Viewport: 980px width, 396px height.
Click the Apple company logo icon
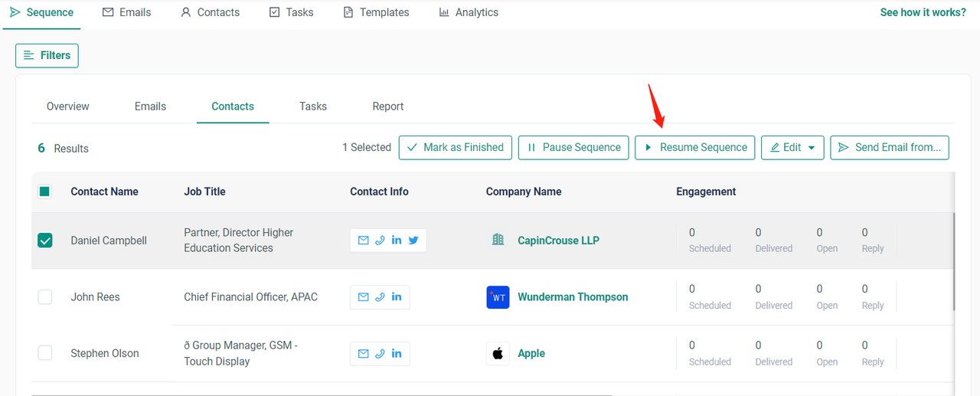pos(498,354)
